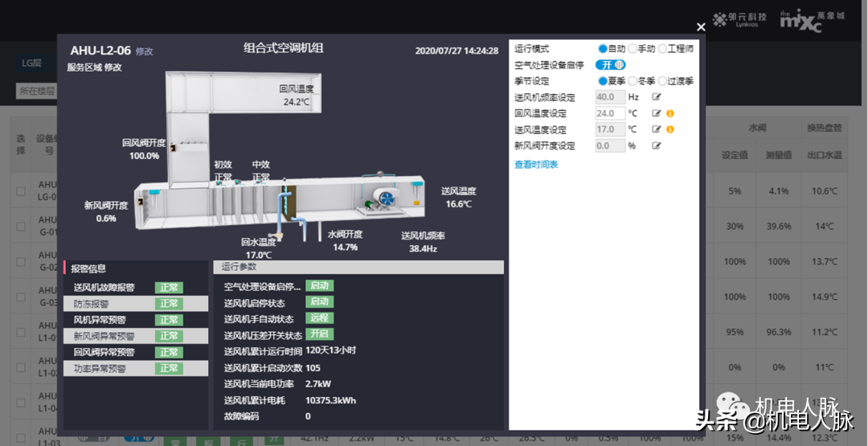The height and width of the screenshot is (446, 868).
Task: Click 120天13小时 run time value
Action: pos(330,350)
